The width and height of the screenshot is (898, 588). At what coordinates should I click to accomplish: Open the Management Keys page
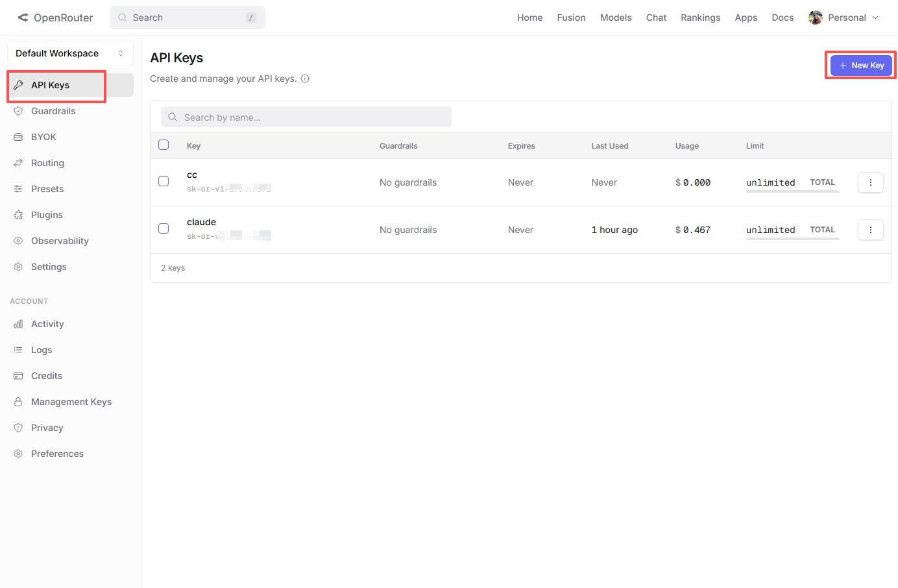[x=70, y=402]
